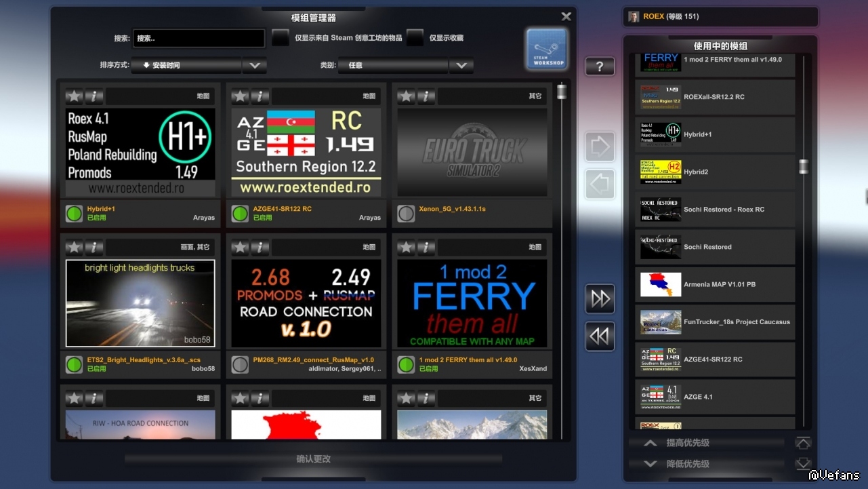Click the single right arrow to activate mod
This screenshot has width=868, height=489.
[x=600, y=146]
